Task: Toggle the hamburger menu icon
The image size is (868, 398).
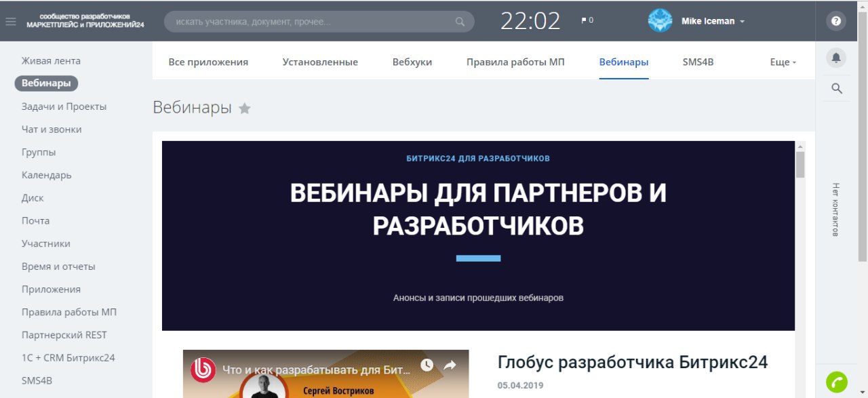Action: click(10, 21)
